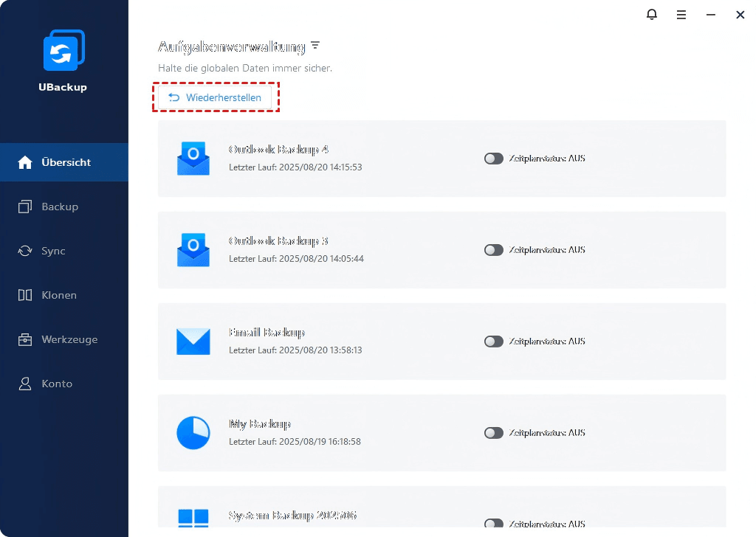The image size is (756, 537).
Task: Open the Klonen section in sidebar
Action: tap(59, 295)
